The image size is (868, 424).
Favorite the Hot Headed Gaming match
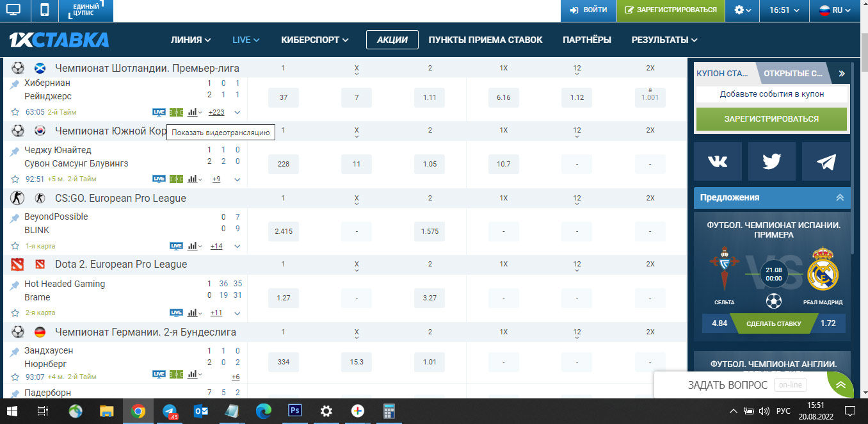coord(15,313)
